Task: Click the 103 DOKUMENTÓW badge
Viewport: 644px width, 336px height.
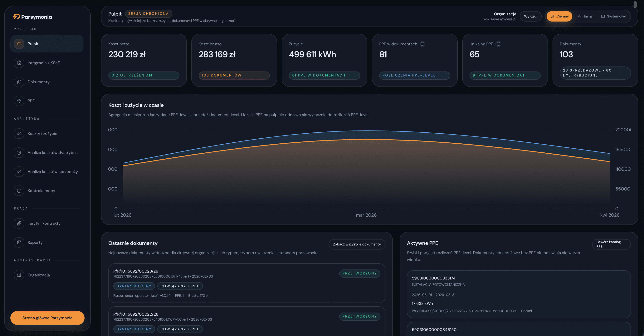Action: [x=234, y=75]
